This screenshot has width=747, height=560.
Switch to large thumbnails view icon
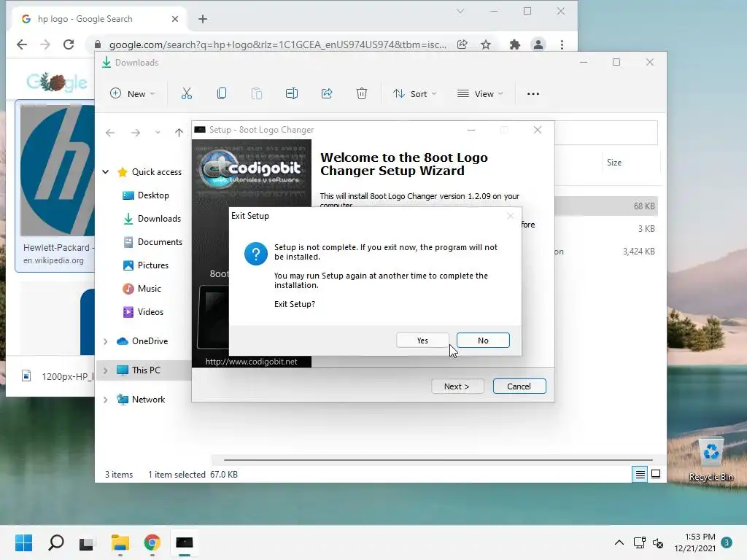click(x=656, y=474)
